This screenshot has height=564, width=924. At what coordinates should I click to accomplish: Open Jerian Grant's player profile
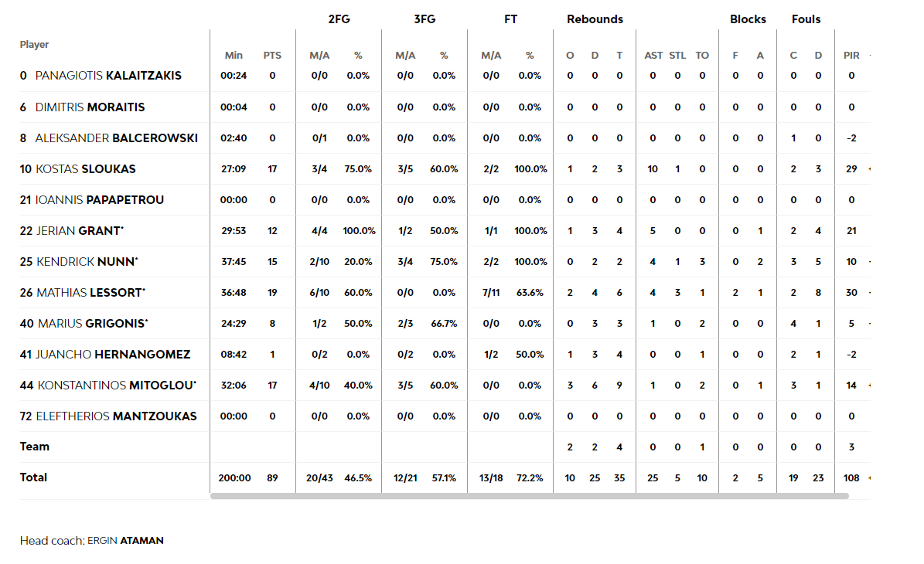pyautogui.click(x=79, y=231)
